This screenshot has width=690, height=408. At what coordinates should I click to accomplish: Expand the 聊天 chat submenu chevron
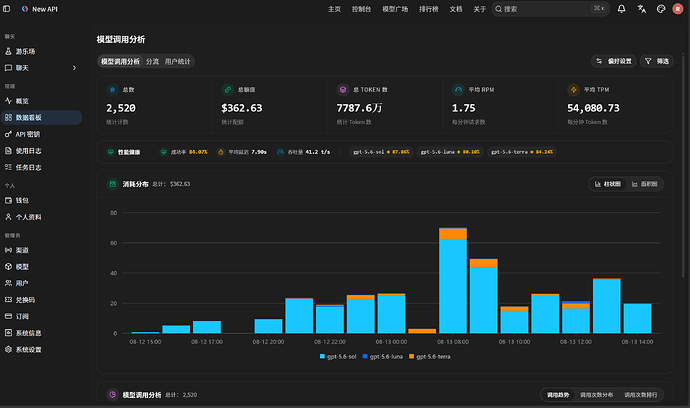(74, 68)
